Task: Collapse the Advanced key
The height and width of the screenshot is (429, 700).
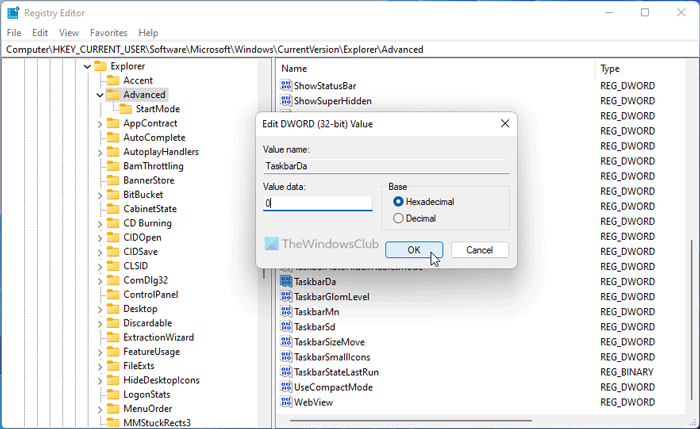Action: pos(100,95)
